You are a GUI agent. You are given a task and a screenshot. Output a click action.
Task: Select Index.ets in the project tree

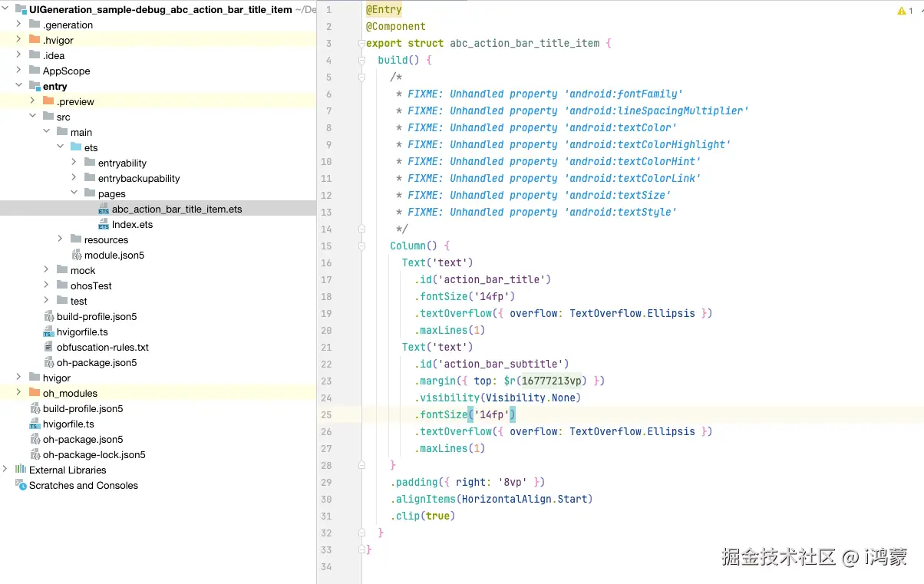point(132,224)
